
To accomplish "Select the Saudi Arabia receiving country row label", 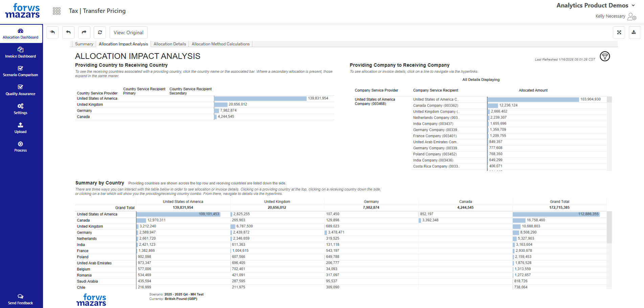I will click(87, 281).
